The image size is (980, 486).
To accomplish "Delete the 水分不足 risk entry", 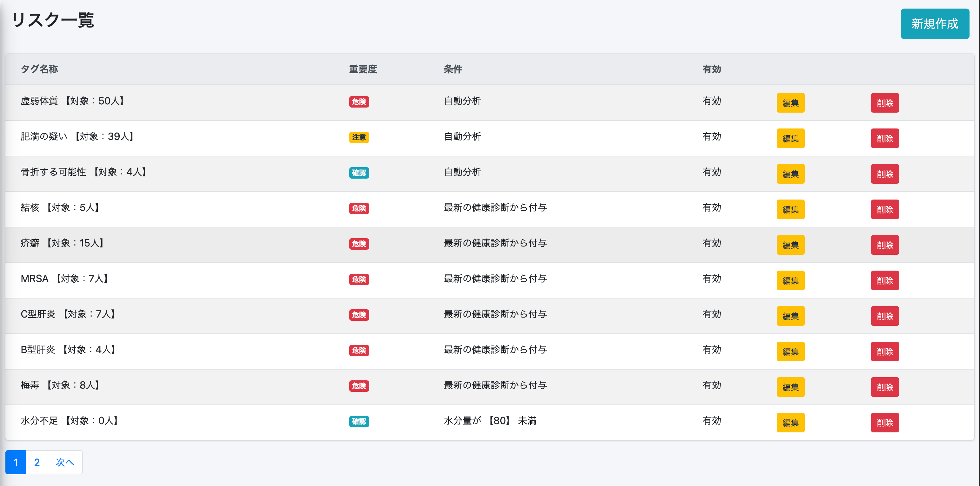I will pyautogui.click(x=884, y=423).
